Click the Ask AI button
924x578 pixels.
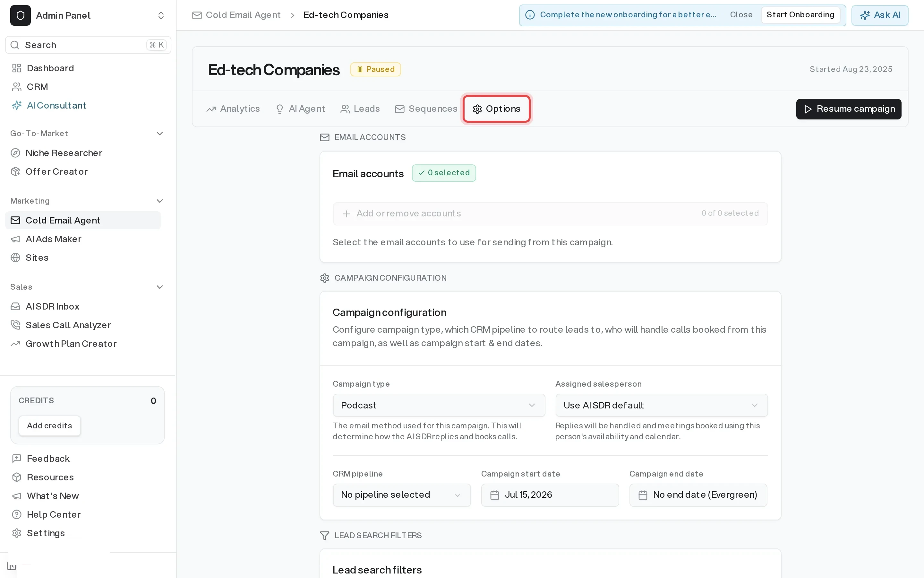pyautogui.click(x=880, y=15)
